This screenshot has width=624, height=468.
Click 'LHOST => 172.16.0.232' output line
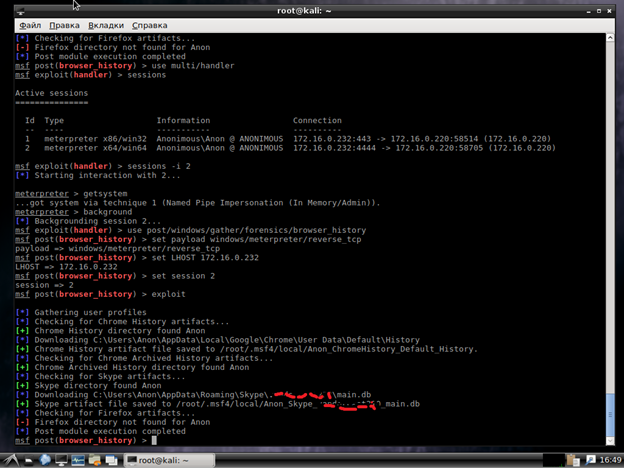click(x=66, y=267)
